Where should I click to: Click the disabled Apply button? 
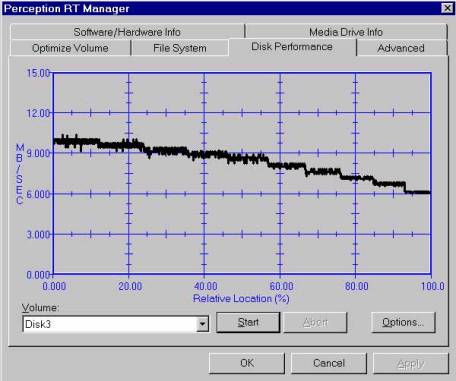[411, 364]
